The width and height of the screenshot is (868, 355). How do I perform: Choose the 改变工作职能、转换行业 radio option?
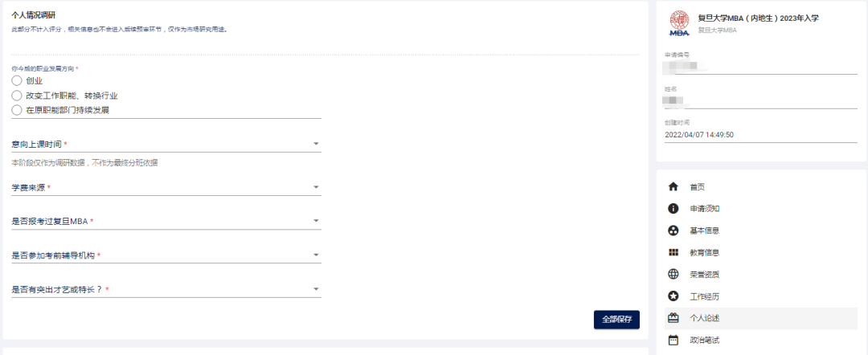coord(17,95)
